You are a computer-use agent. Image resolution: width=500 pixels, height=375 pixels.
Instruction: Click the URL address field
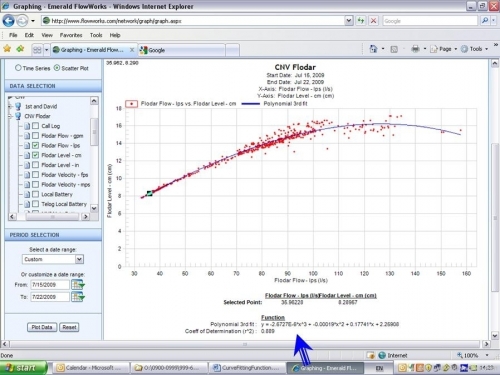pos(197,21)
